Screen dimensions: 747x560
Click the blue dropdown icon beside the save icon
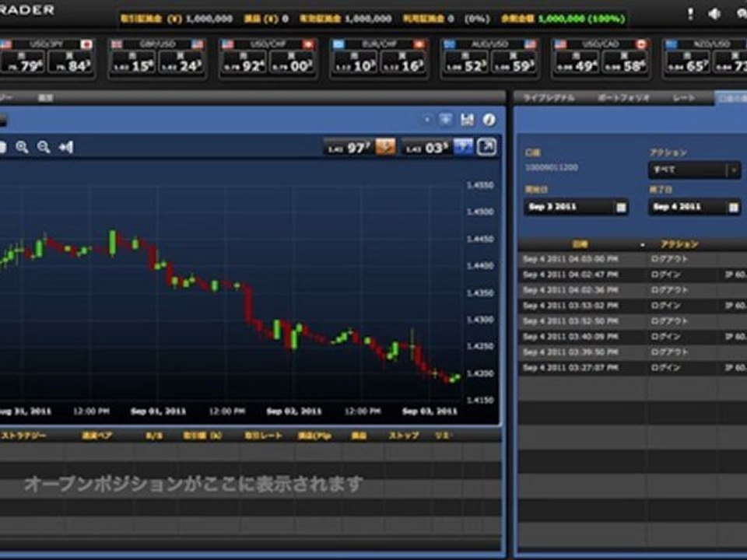pyautogui.click(x=445, y=120)
